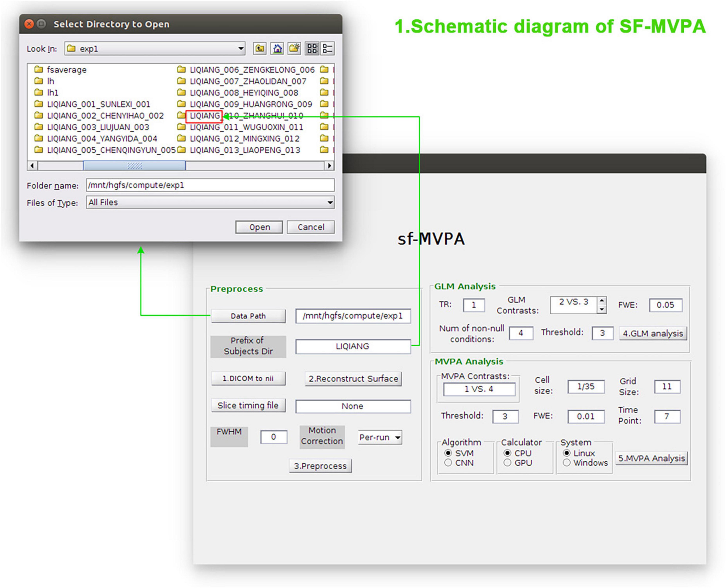Create a new folder icon
The height and width of the screenshot is (588, 726).
pyautogui.click(x=294, y=48)
